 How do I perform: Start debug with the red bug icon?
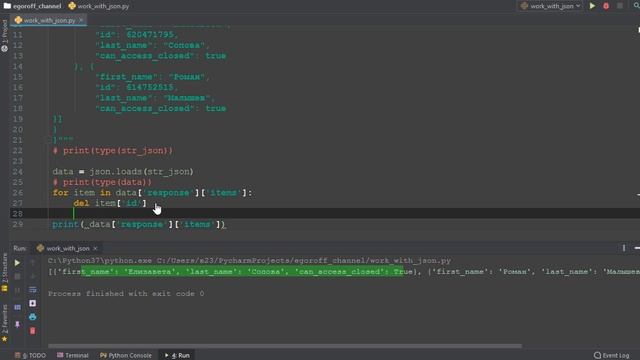(x=606, y=6)
